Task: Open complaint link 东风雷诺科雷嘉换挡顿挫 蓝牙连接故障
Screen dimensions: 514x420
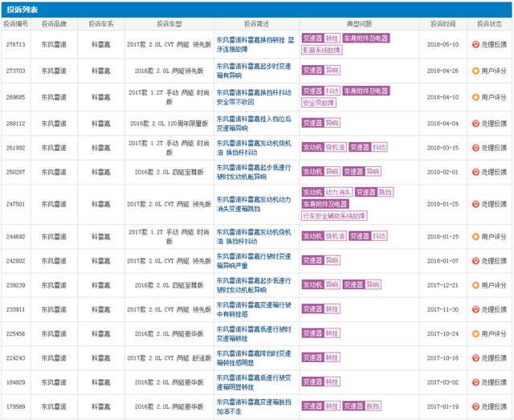Action: (255, 45)
